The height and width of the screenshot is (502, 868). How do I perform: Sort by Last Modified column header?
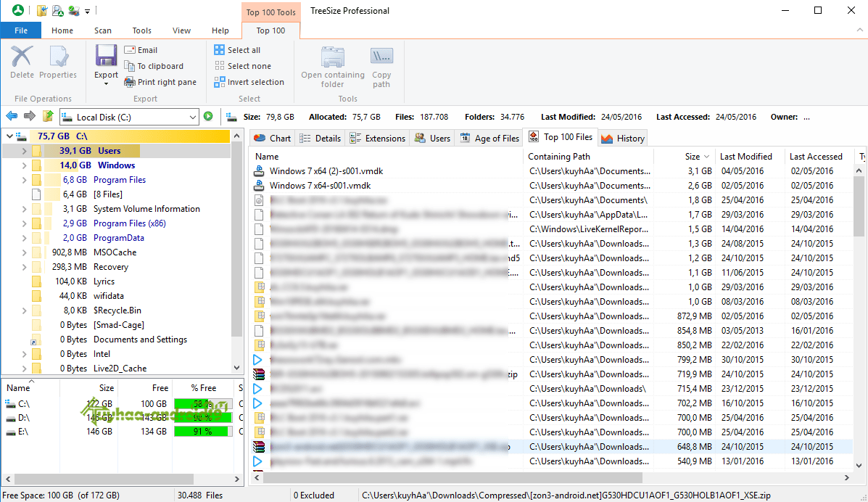tap(749, 157)
